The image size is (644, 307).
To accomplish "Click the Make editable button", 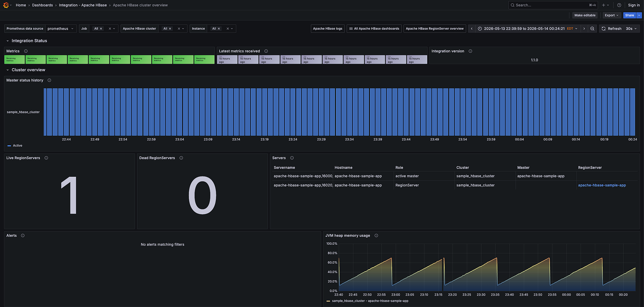I will coord(585,15).
